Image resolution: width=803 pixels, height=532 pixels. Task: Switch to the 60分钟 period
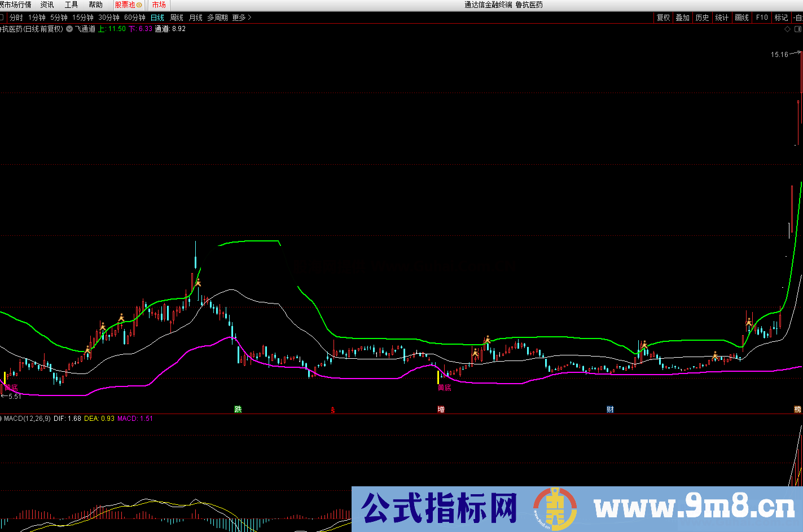point(135,17)
